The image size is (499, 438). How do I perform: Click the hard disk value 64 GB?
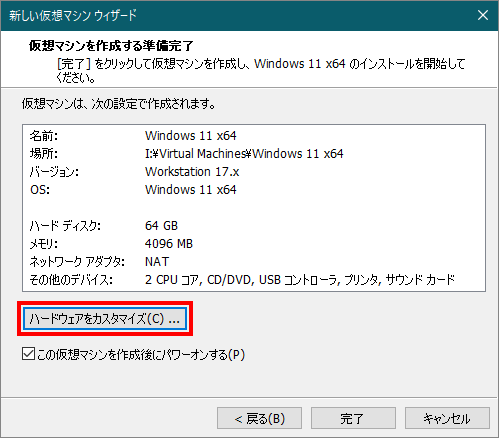pyautogui.click(x=161, y=226)
